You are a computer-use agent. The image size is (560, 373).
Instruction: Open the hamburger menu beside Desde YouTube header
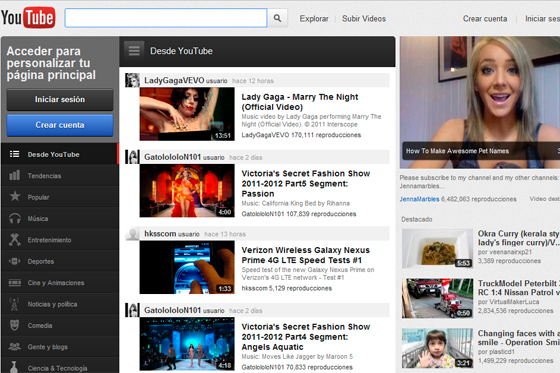pyautogui.click(x=134, y=51)
